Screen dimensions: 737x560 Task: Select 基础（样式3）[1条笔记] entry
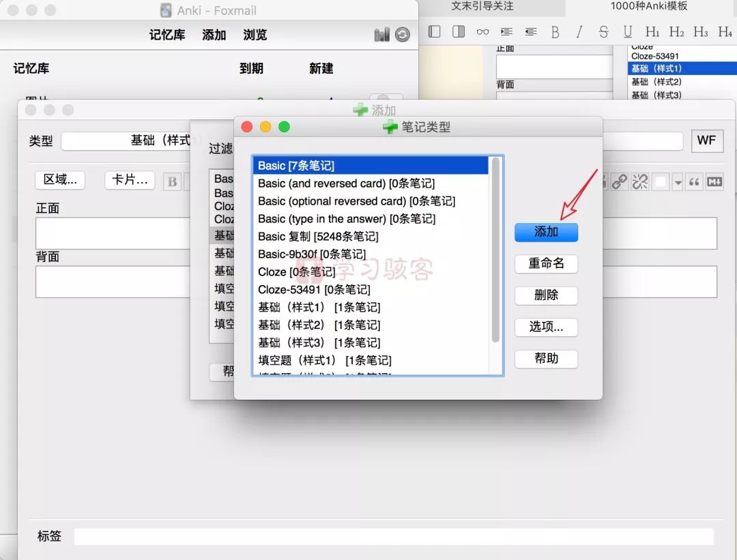click(371, 342)
